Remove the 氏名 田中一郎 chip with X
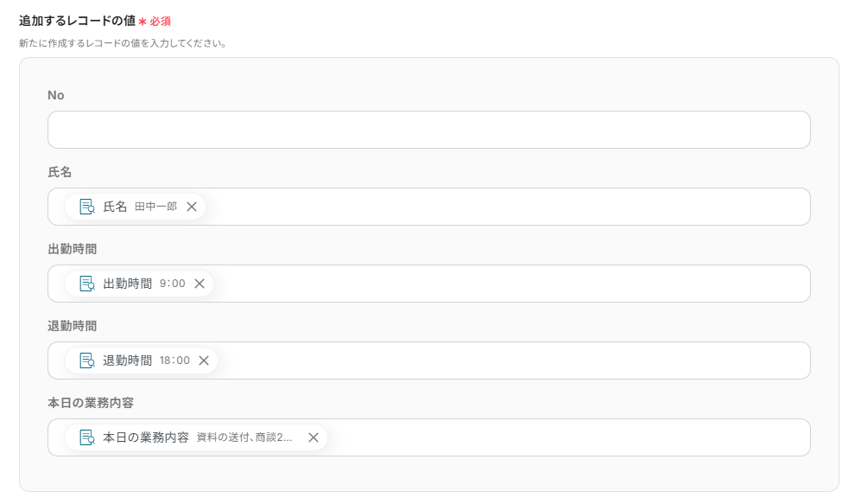 pyautogui.click(x=192, y=207)
